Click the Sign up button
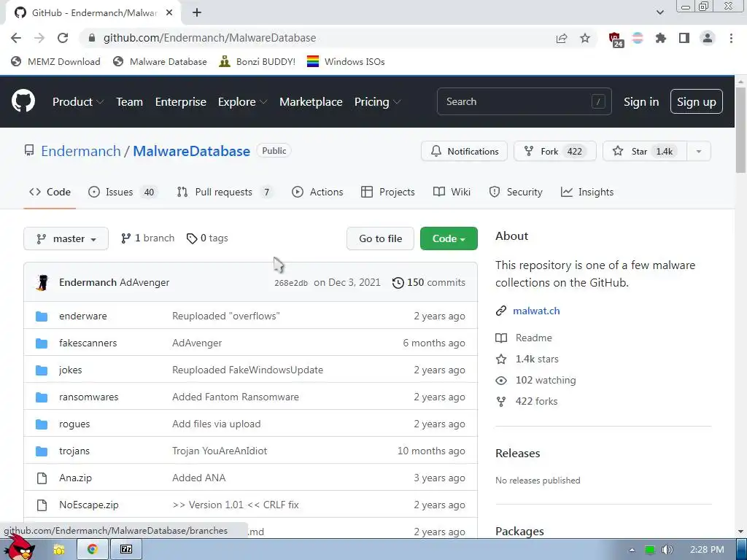The height and width of the screenshot is (560, 747). point(696,102)
